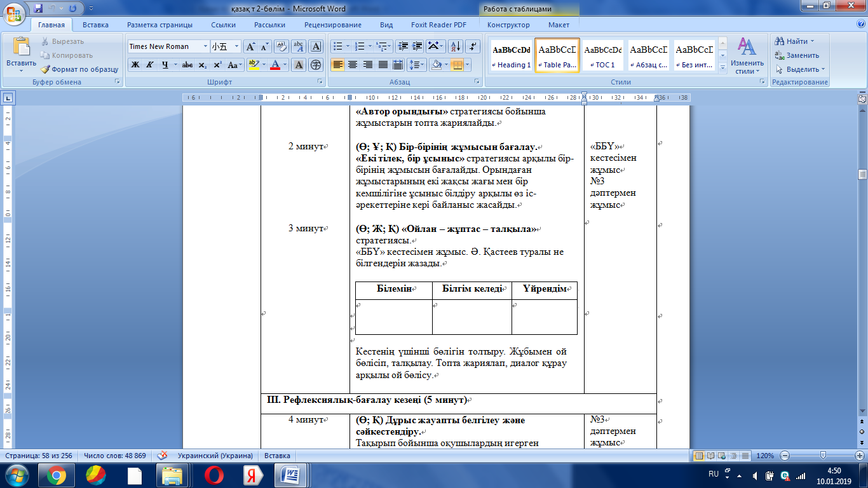868x488 pixels.
Task: Toggle italic formatting (К)
Action: 150,65
